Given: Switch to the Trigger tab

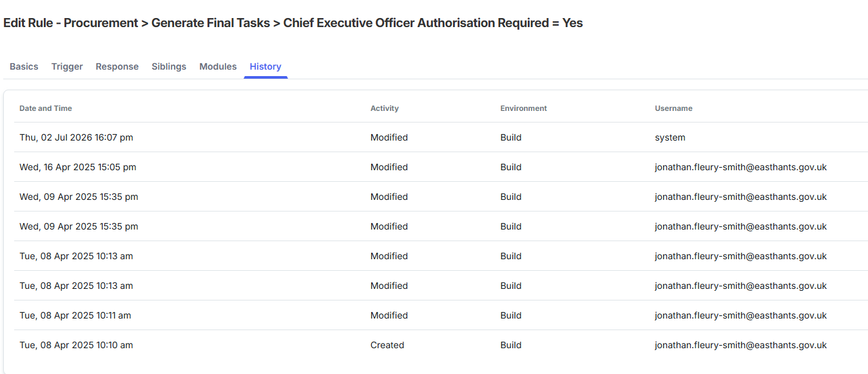Looking at the screenshot, I should pos(67,66).
